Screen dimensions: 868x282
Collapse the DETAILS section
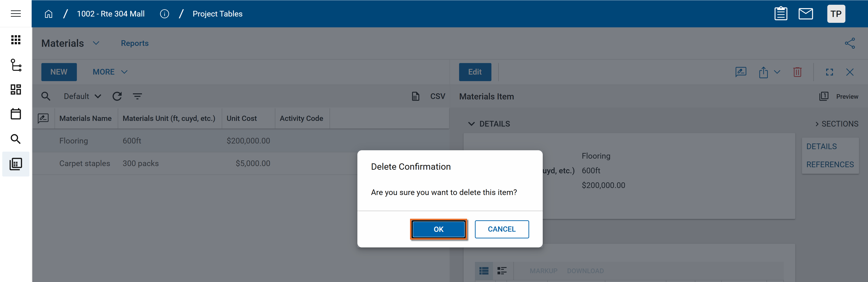(x=471, y=124)
